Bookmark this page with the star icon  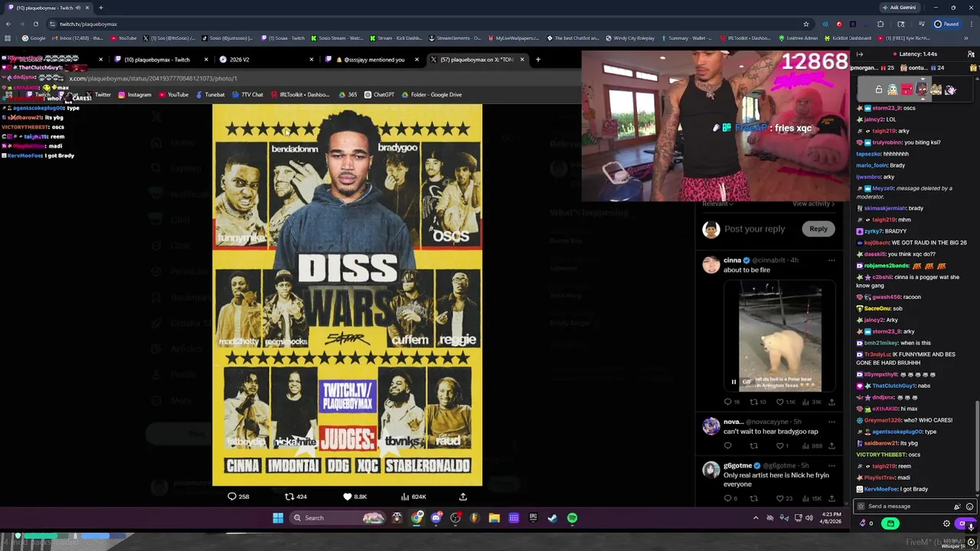click(806, 24)
